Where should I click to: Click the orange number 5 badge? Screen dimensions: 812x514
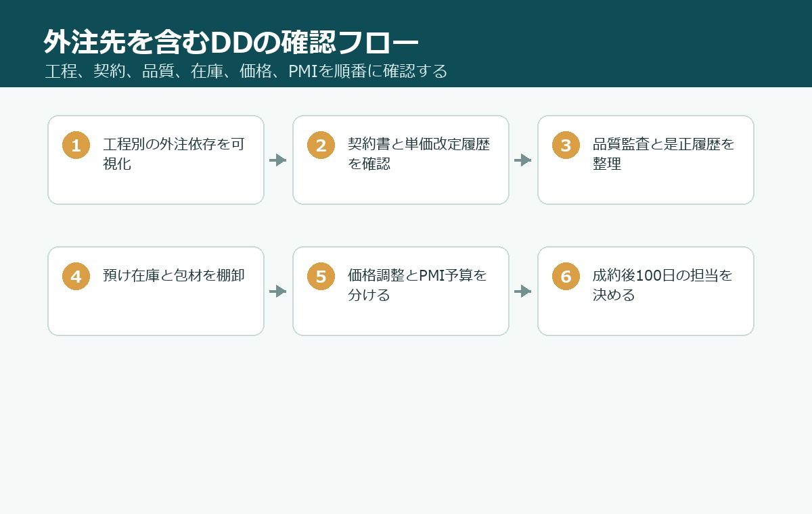[x=321, y=277]
